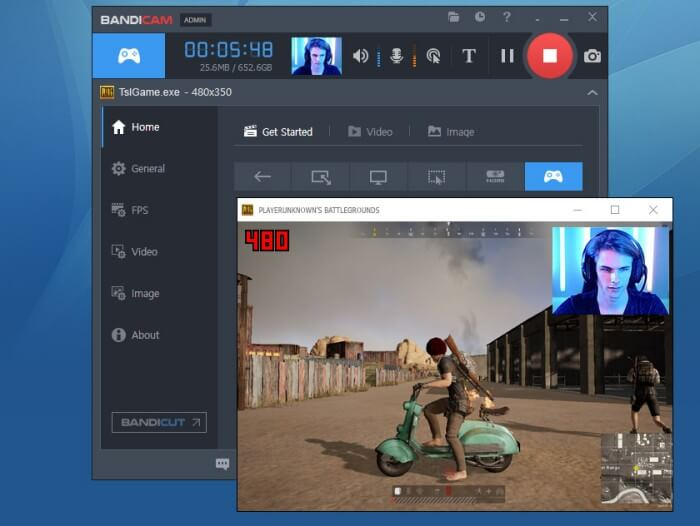Stop recording with the red button
Viewport: 700px width, 526px height.
pos(550,56)
